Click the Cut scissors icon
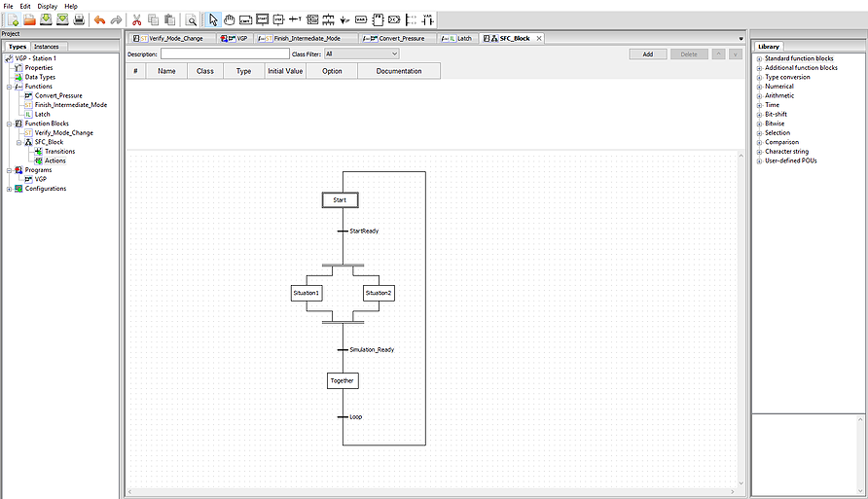Image resolution: width=868 pixels, height=499 pixels. 136,19
